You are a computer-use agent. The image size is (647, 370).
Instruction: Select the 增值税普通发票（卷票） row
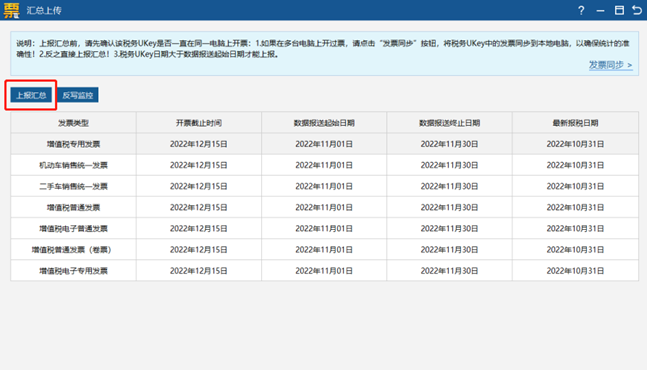point(324,250)
